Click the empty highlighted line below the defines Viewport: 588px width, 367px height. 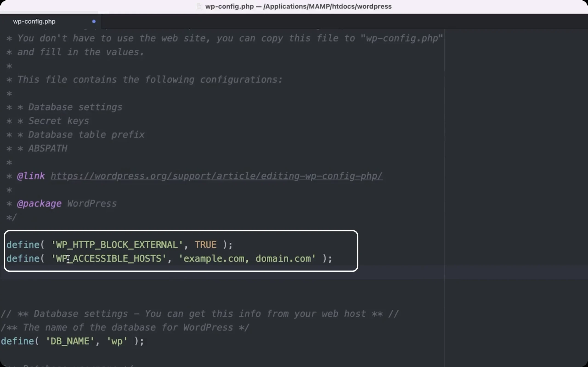294,272
